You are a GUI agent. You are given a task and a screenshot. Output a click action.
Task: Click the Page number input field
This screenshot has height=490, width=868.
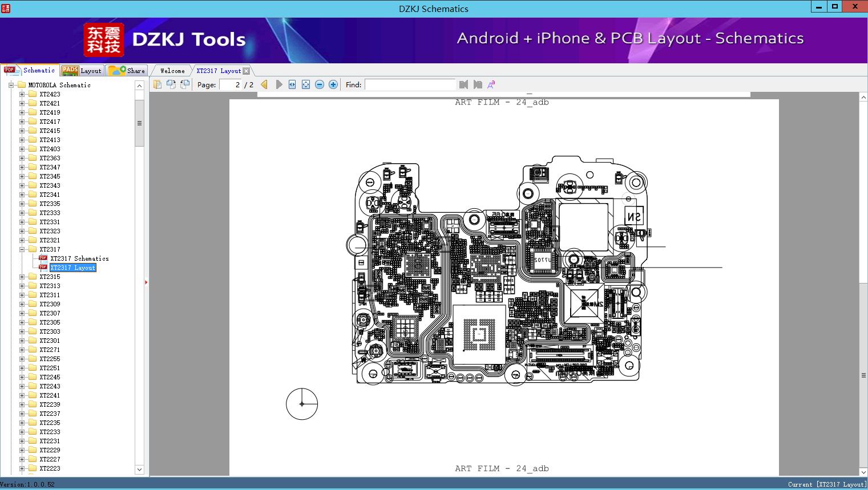[230, 84]
